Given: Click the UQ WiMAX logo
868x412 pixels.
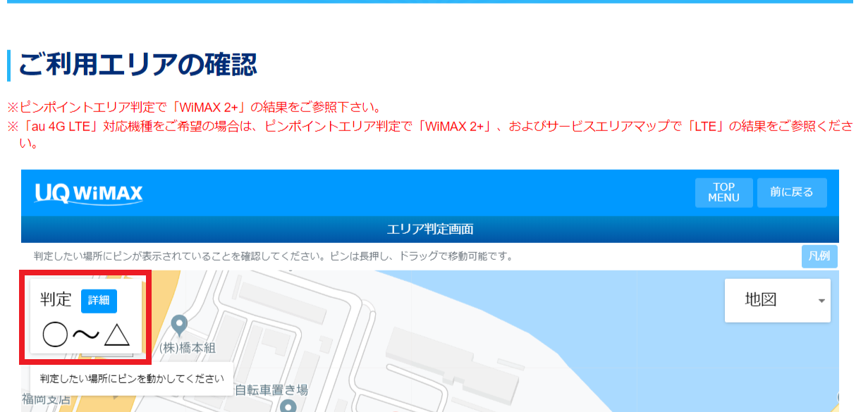Looking at the screenshot, I should 88,193.
